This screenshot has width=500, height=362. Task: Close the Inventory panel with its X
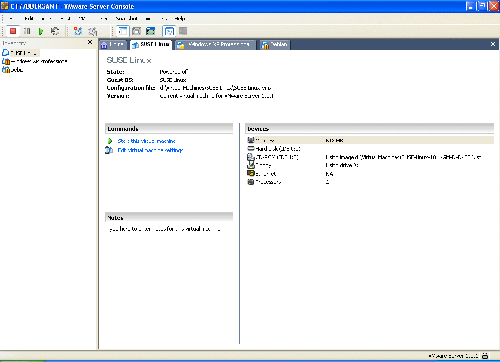click(x=90, y=42)
